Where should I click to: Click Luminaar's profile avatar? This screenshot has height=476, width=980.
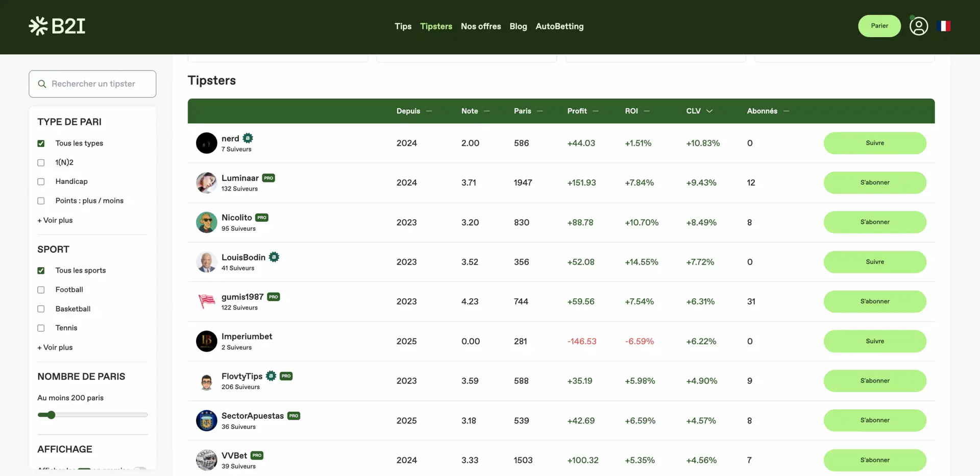click(x=206, y=183)
